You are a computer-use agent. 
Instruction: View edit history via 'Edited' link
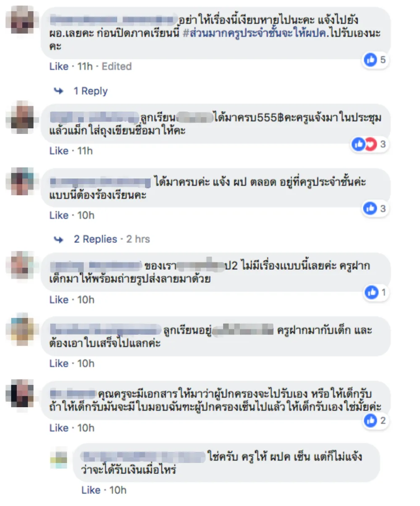pyautogui.click(x=116, y=66)
